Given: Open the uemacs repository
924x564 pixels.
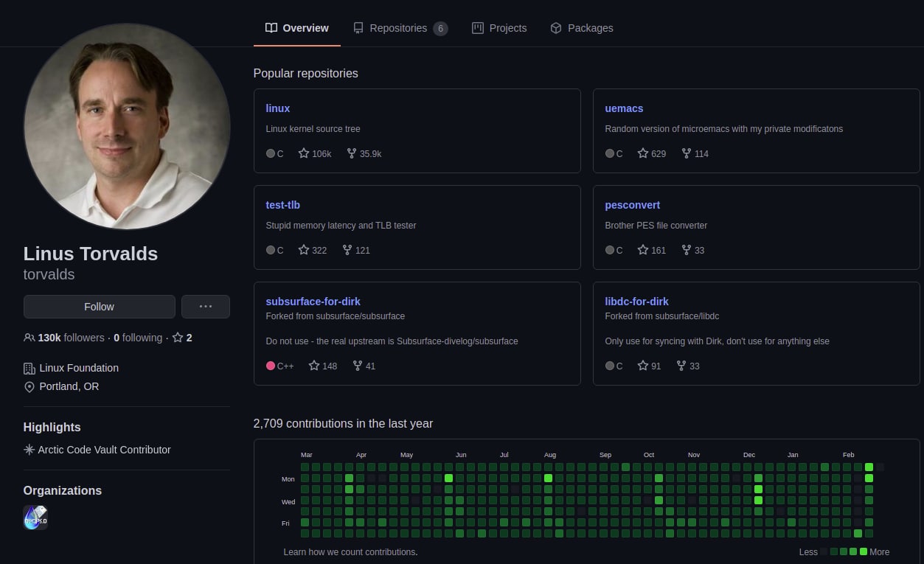Looking at the screenshot, I should [624, 108].
